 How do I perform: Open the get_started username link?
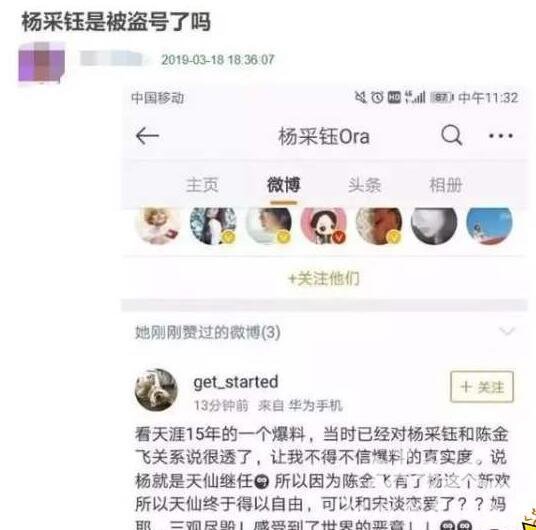236,382
